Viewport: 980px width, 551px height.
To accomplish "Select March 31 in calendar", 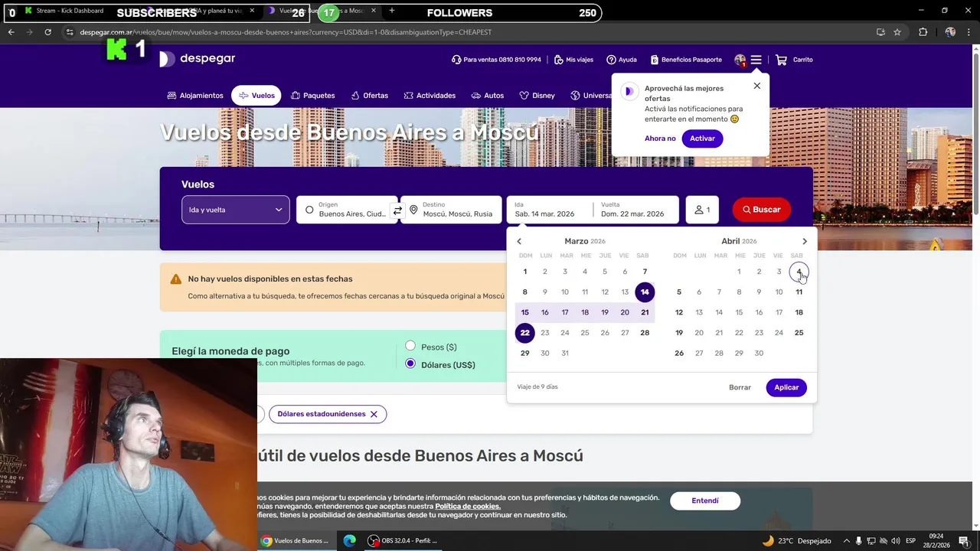I will coord(565,353).
